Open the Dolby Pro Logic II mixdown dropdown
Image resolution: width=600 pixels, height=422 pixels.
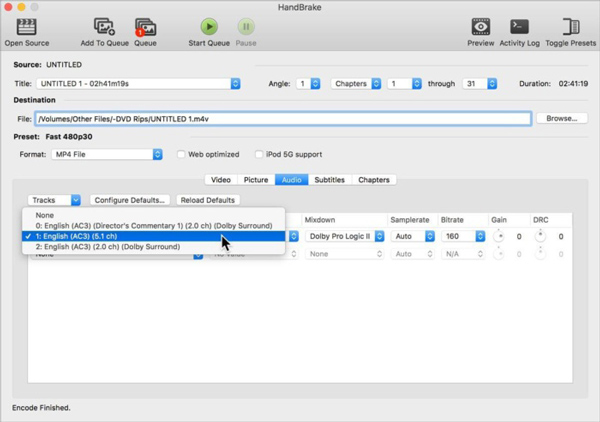344,236
